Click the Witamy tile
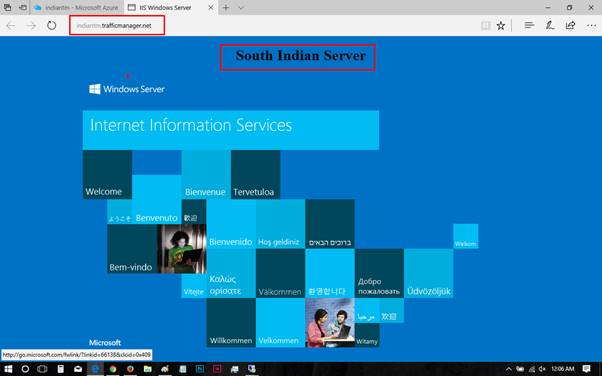The width and height of the screenshot is (602, 376). tap(367, 335)
